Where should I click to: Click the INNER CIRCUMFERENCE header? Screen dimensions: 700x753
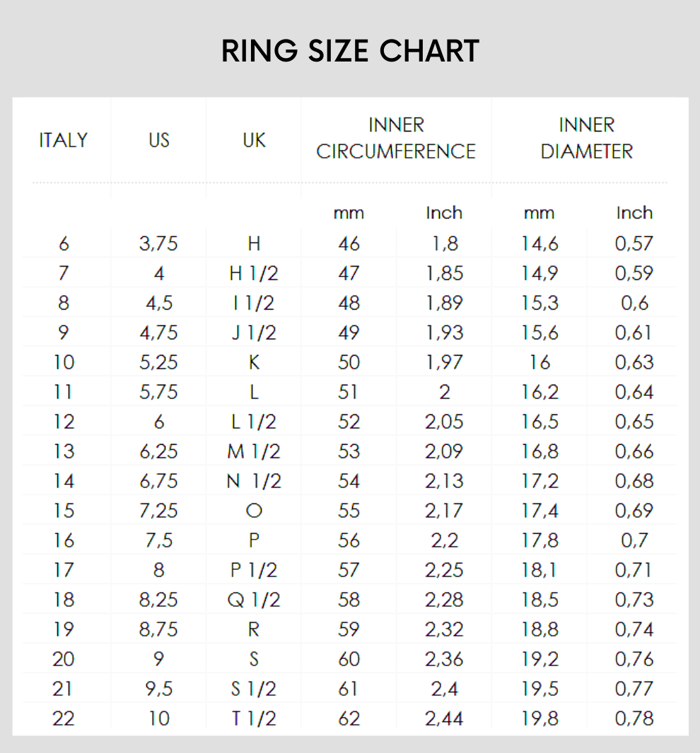[x=396, y=139]
